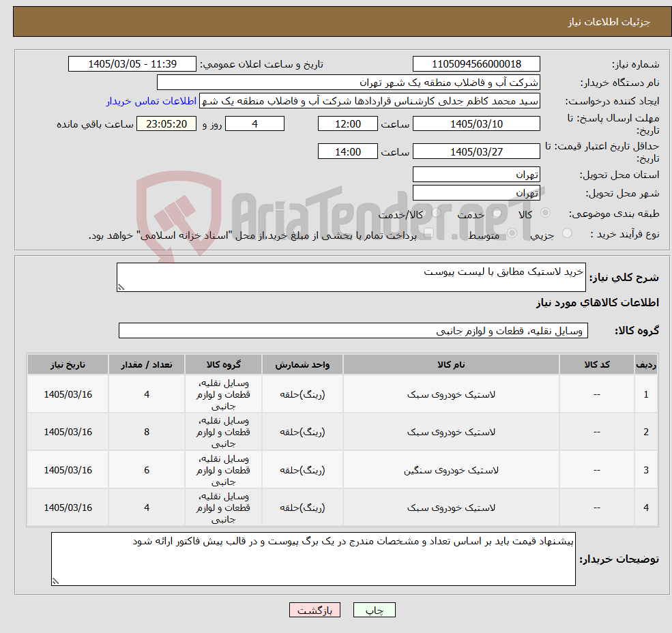Click the بازگشت back button
The image size is (672, 633).
(x=315, y=610)
